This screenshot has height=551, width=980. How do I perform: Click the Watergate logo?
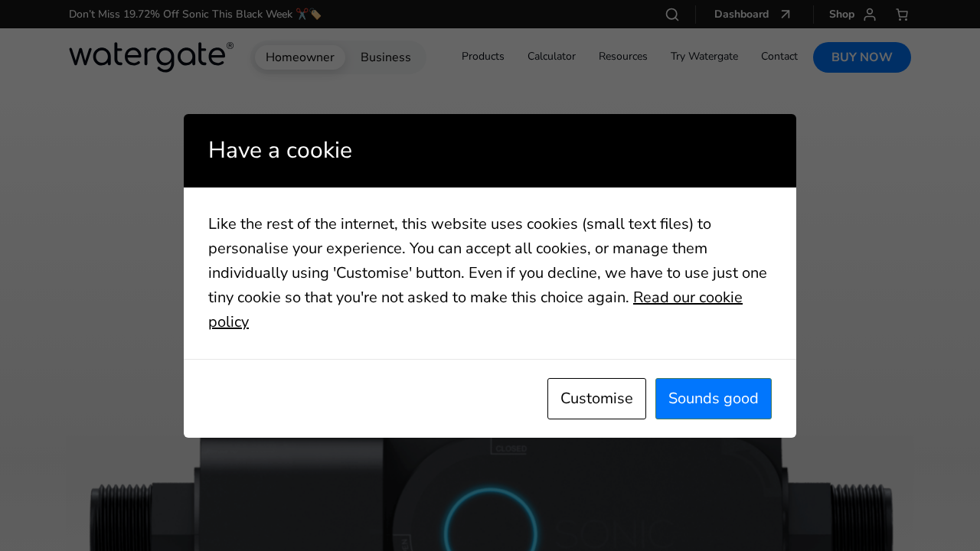[151, 56]
